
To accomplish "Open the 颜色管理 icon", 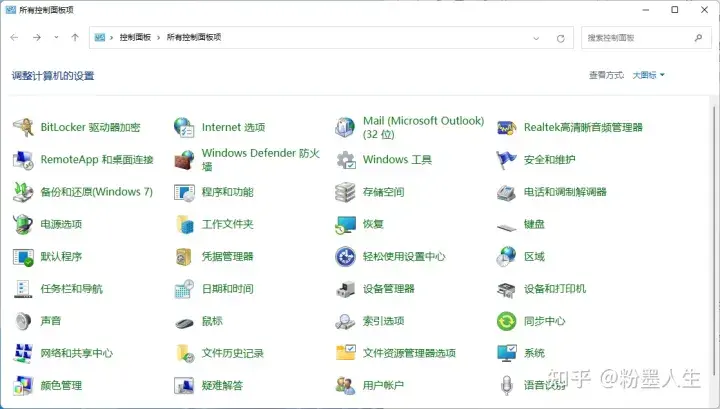I will (x=23, y=385).
